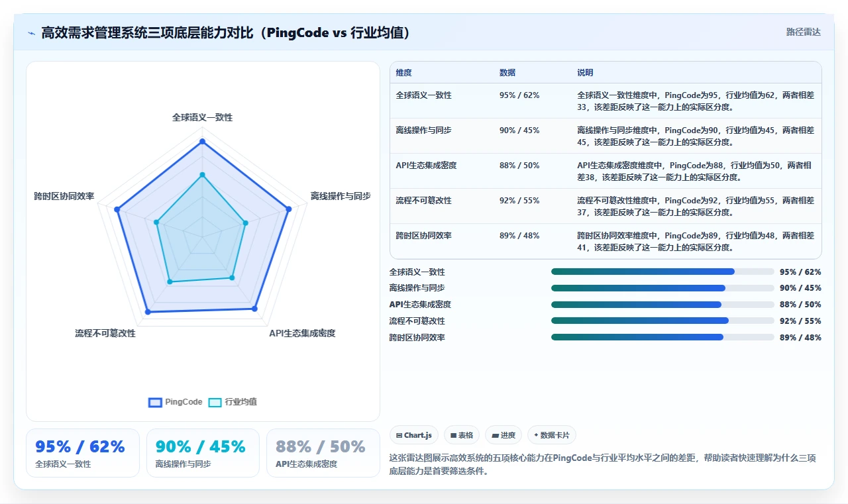848x504 pixels.
Task: Click PingCode data point on 离线操作与同步 axis
Action: click(288, 209)
